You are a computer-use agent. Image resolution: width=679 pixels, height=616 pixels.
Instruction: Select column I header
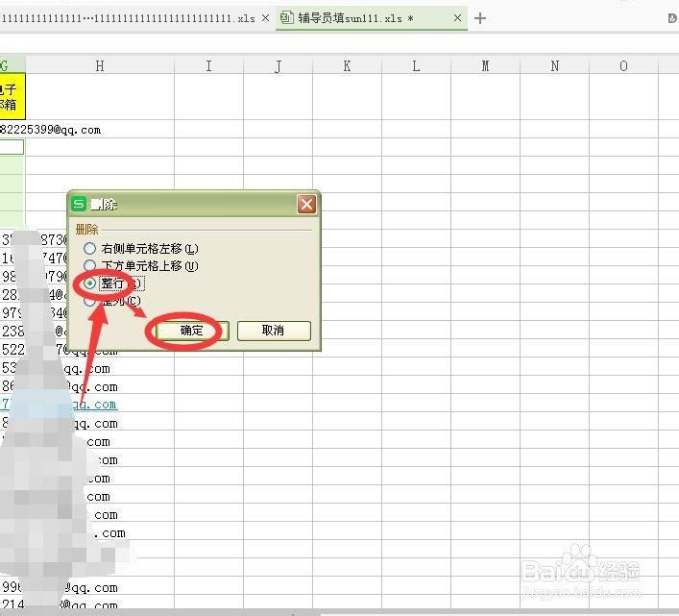click(208, 66)
